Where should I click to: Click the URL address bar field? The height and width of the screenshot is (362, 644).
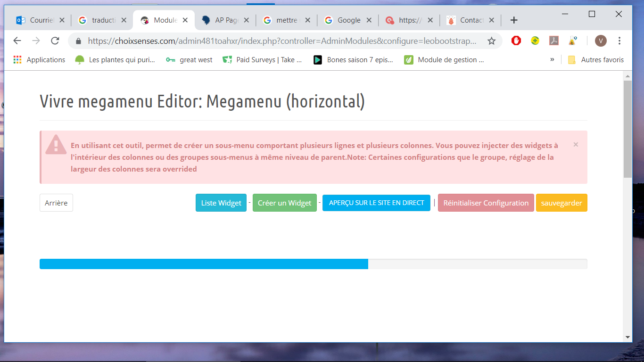(x=282, y=41)
